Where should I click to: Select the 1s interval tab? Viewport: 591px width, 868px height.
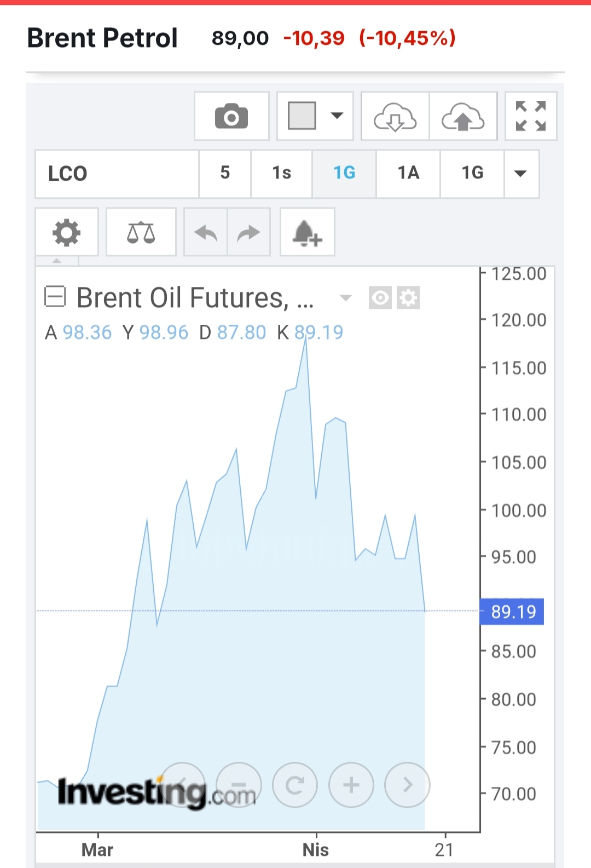click(x=281, y=174)
